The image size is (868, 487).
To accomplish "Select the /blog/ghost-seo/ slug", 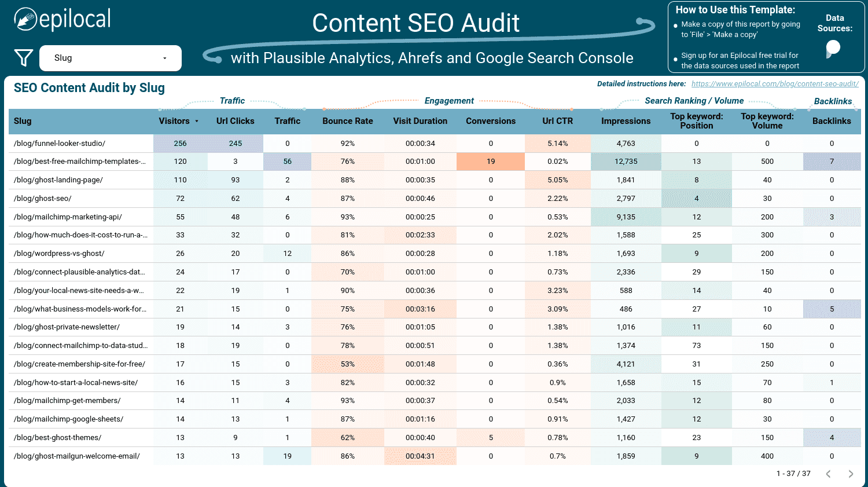I will (43, 199).
